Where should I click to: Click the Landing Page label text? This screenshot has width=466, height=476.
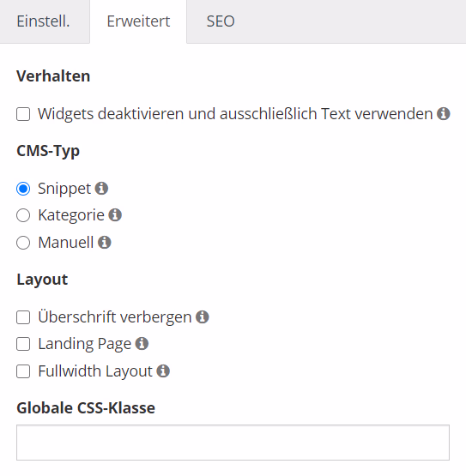coord(85,344)
